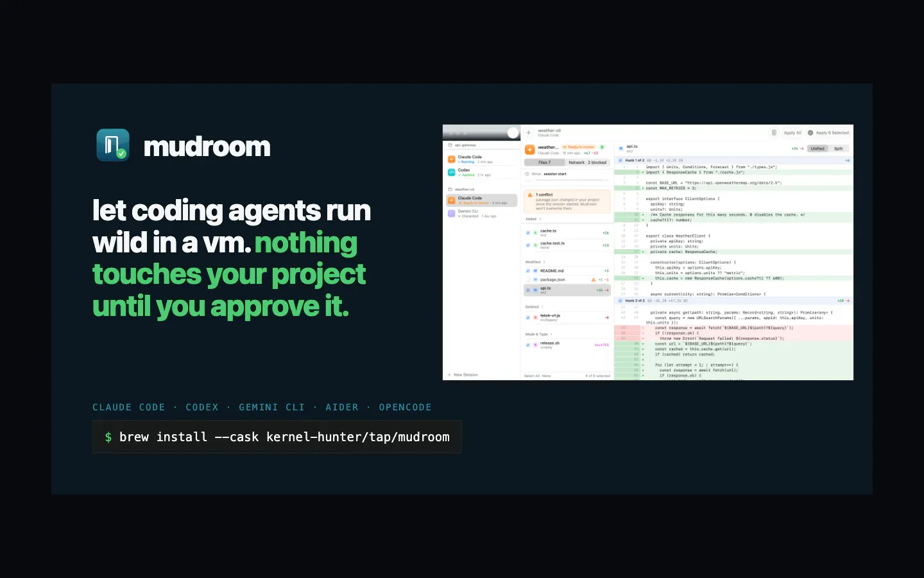924x578 pixels.
Task: Toggle the Hunk 2 of 2 checkbox
Action: coord(620,301)
